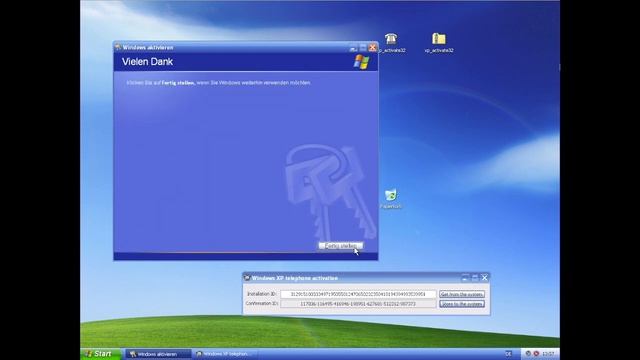The image size is (640, 360).
Task: Click Get from the system button
Action: (x=462, y=294)
